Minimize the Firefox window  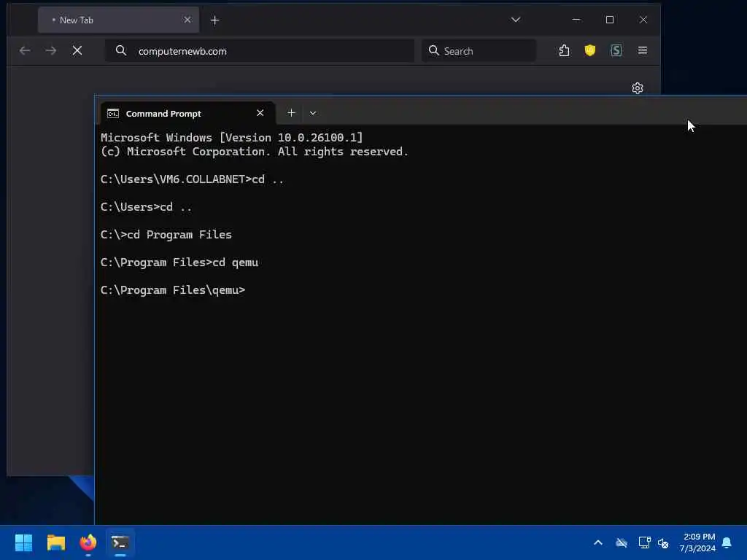576,20
